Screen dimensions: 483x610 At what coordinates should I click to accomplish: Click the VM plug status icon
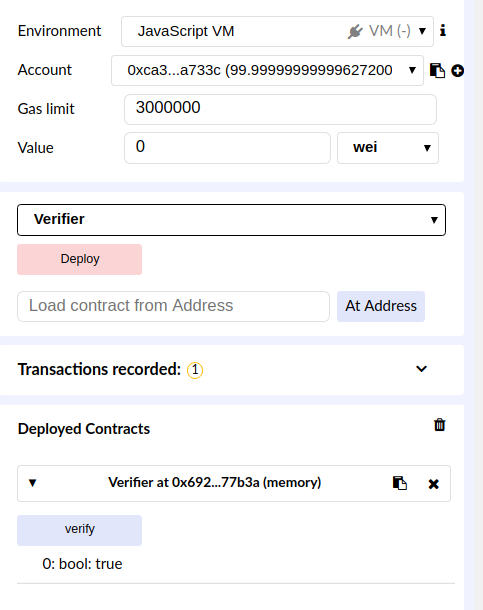coord(355,31)
